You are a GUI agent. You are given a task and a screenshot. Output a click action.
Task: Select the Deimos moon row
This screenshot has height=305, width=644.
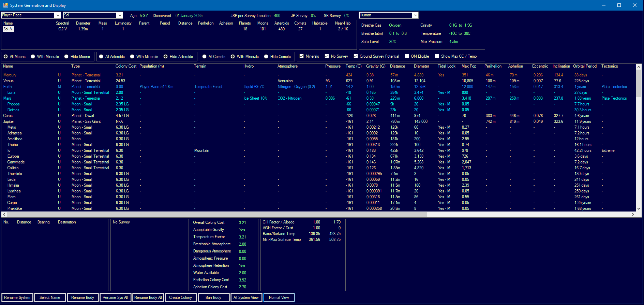pos(319,110)
